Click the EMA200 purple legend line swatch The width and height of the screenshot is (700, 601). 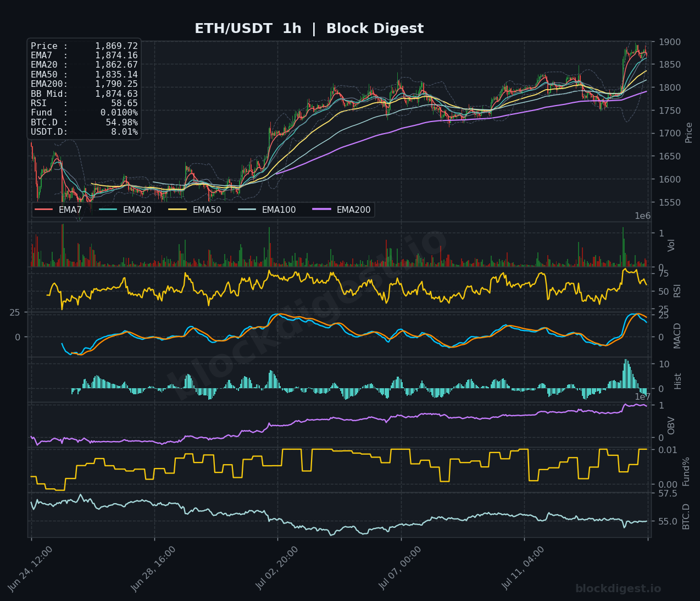(x=322, y=209)
